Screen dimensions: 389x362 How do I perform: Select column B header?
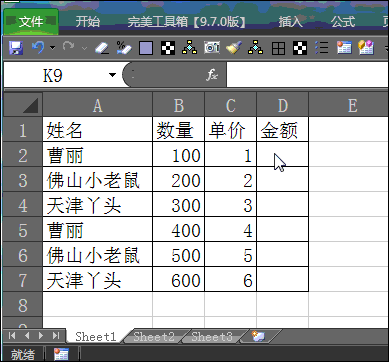178,105
